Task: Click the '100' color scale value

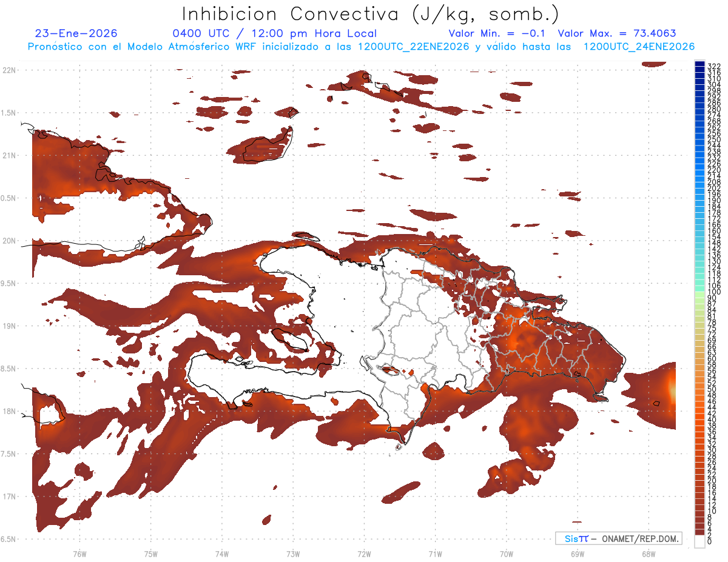Action: 713,292
